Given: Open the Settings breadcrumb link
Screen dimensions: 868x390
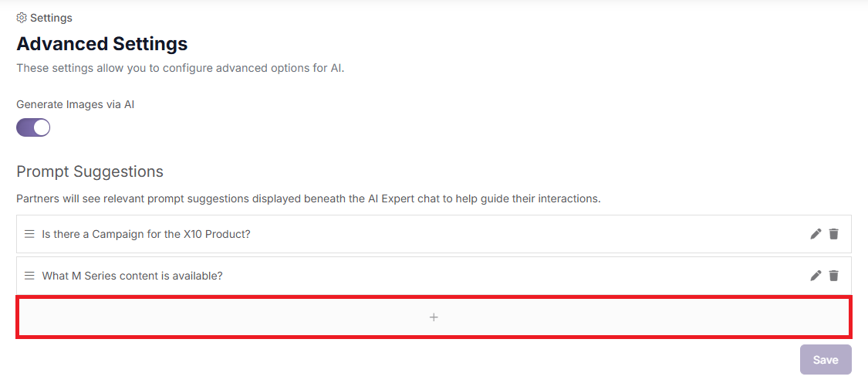Looking at the screenshot, I should click(51, 18).
